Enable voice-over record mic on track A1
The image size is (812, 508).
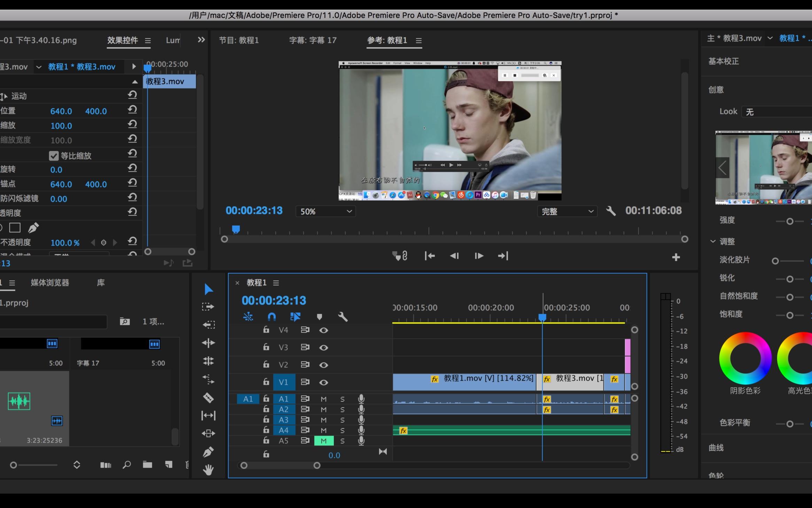point(361,399)
